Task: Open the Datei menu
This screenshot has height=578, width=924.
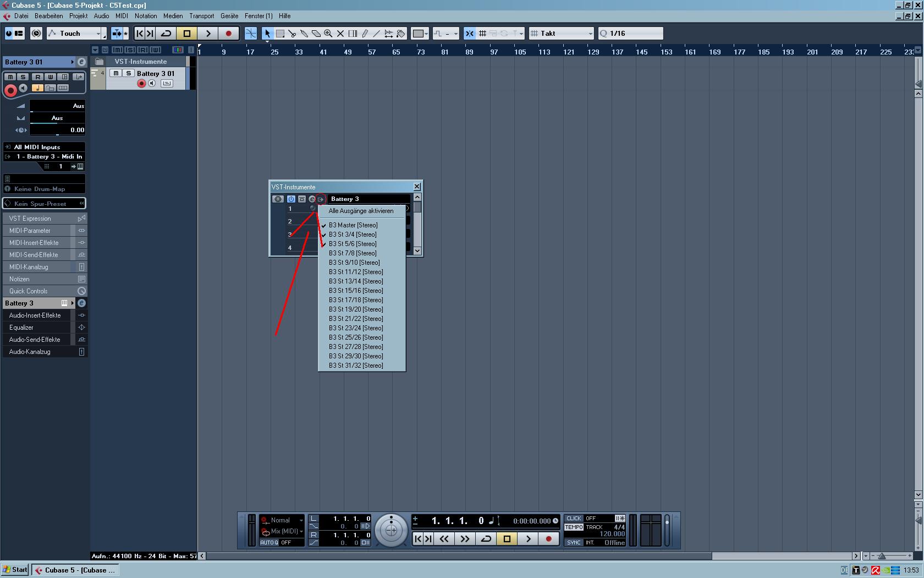Action: [21, 16]
